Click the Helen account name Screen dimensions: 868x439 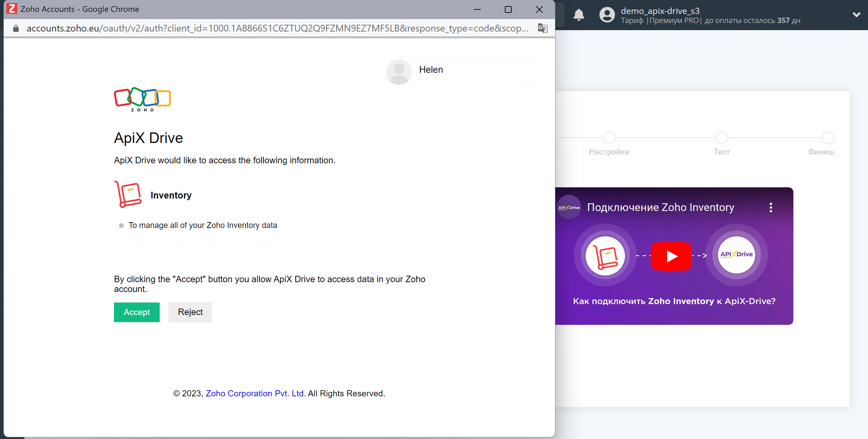point(431,69)
